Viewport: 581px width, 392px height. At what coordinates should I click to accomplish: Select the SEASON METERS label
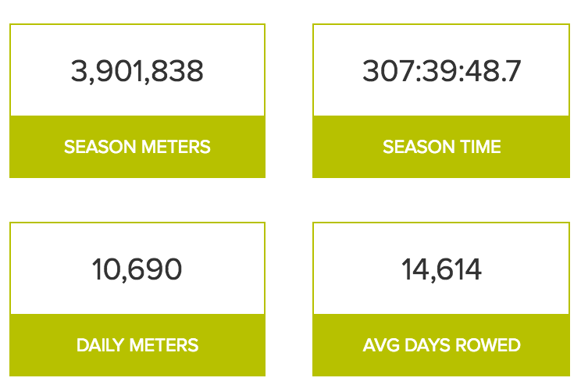(x=137, y=147)
